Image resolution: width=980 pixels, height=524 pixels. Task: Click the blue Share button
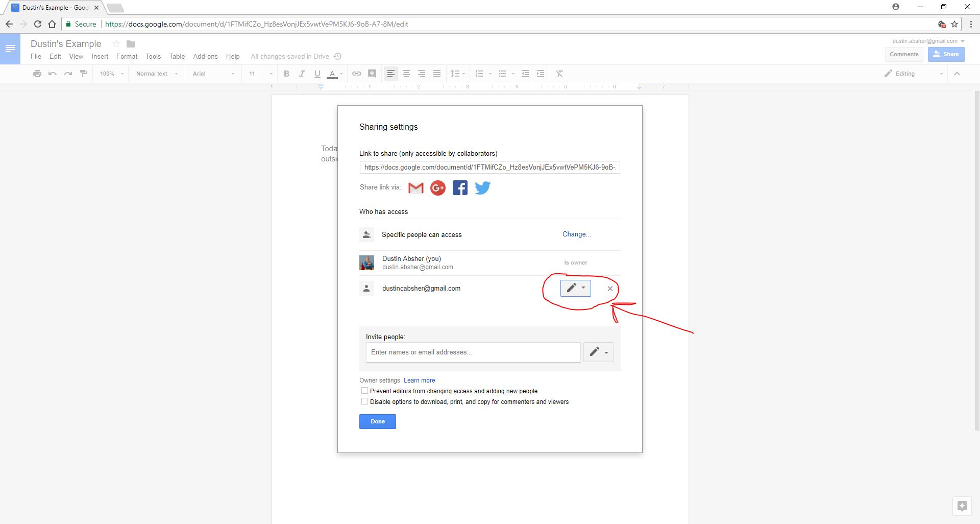point(946,54)
